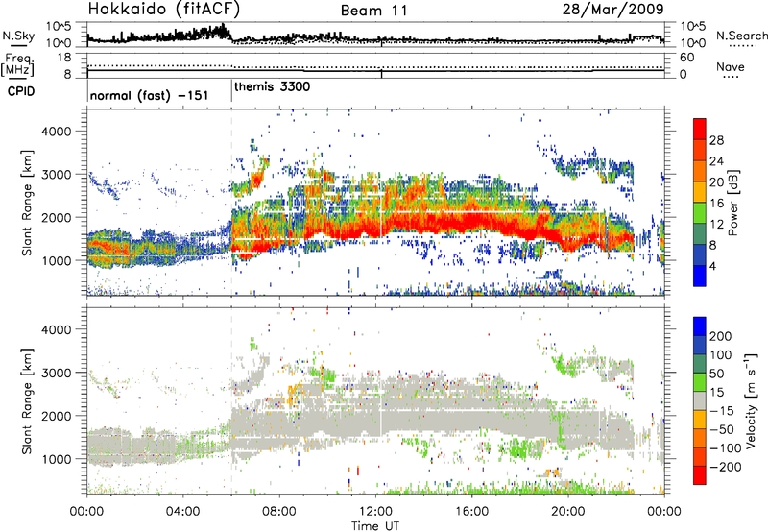Click the '4000' range tick on the power panel
The image size is (768, 532).
tap(56, 131)
